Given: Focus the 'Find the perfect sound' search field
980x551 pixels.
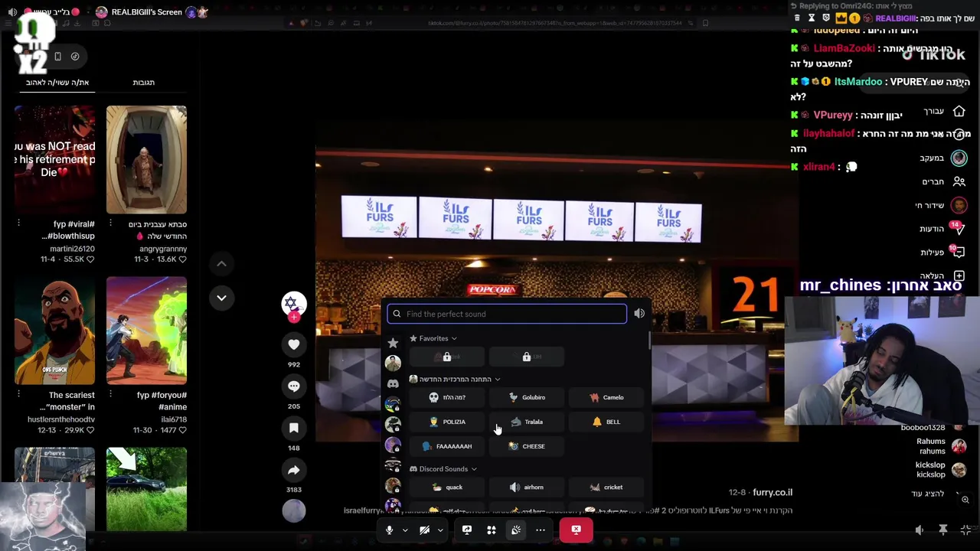Looking at the screenshot, I should 507,314.
